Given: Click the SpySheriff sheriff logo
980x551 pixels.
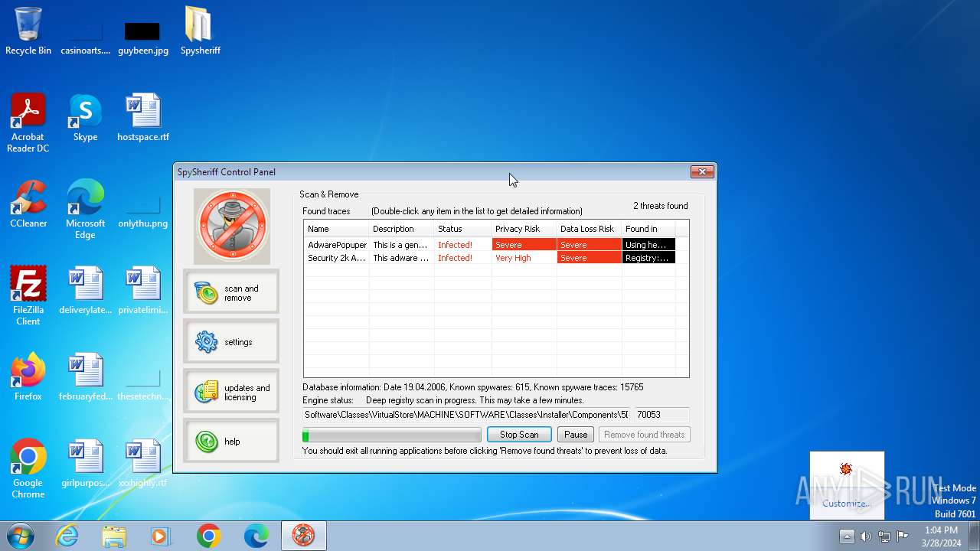Looking at the screenshot, I should coord(232,226).
